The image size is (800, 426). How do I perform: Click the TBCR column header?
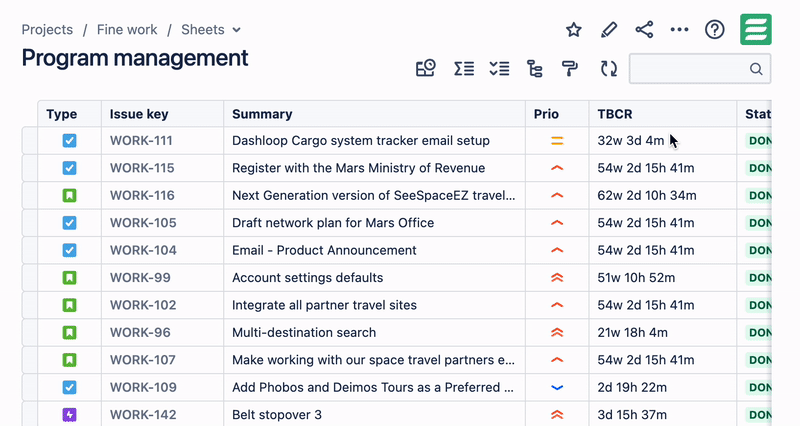click(663, 114)
